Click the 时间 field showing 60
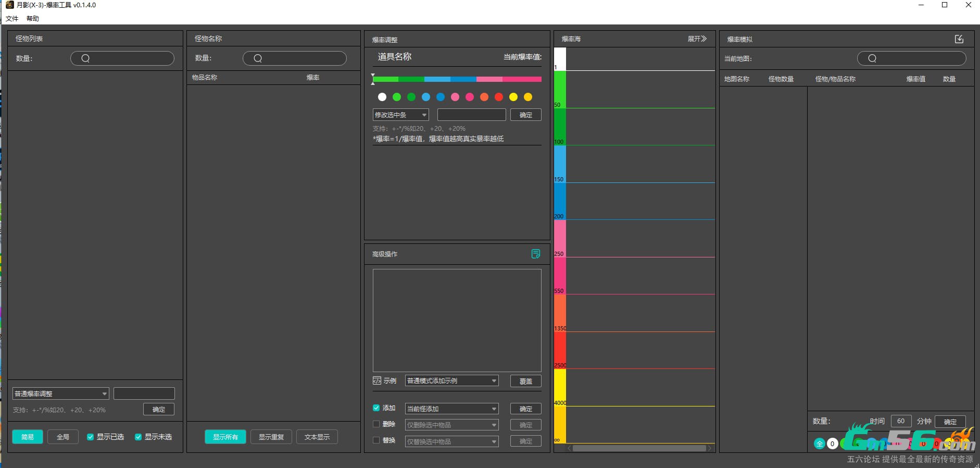This screenshot has width=980, height=468. point(901,421)
